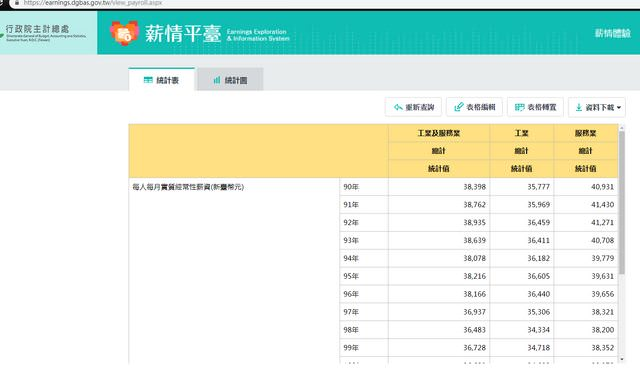Select the 工業及服務業 column header
Viewport: 640px width, 379px height.
439,133
